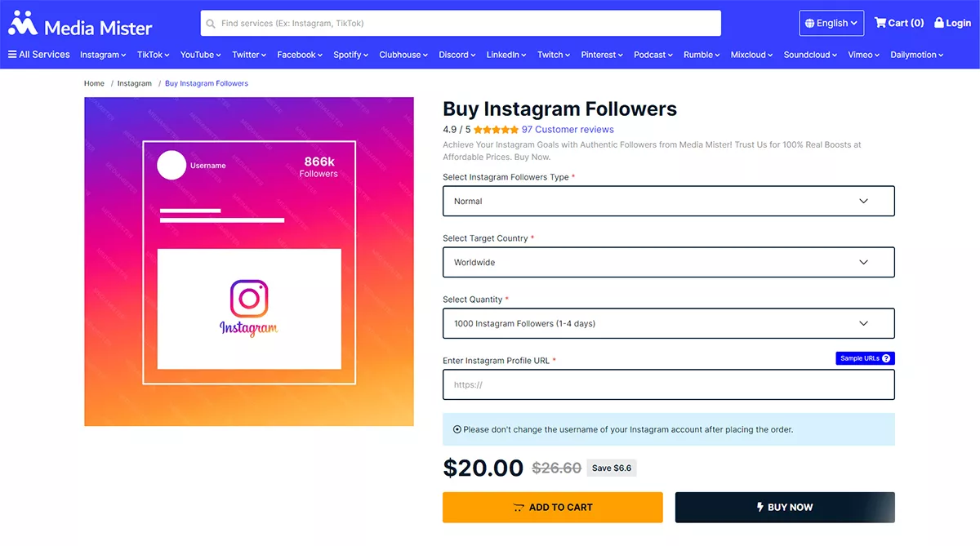Go to Home breadcrumb link
Image resolution: width=980 pixels, height=546 pixels.
[94, 83]
